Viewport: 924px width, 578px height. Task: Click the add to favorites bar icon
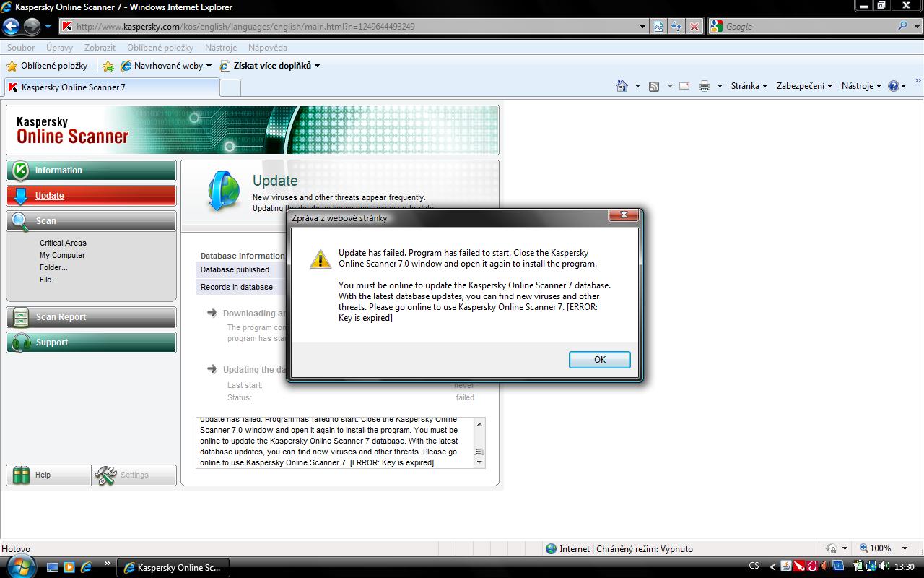[x=108, y=66]
